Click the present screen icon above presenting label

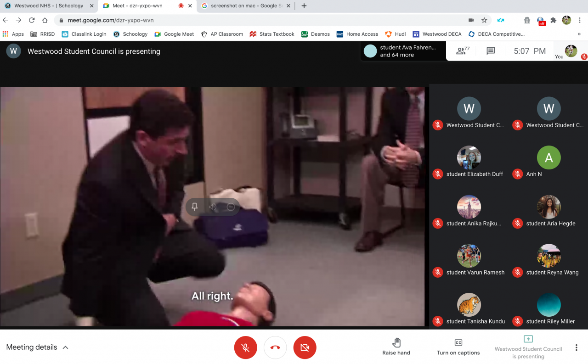click(x=528, y=339)
